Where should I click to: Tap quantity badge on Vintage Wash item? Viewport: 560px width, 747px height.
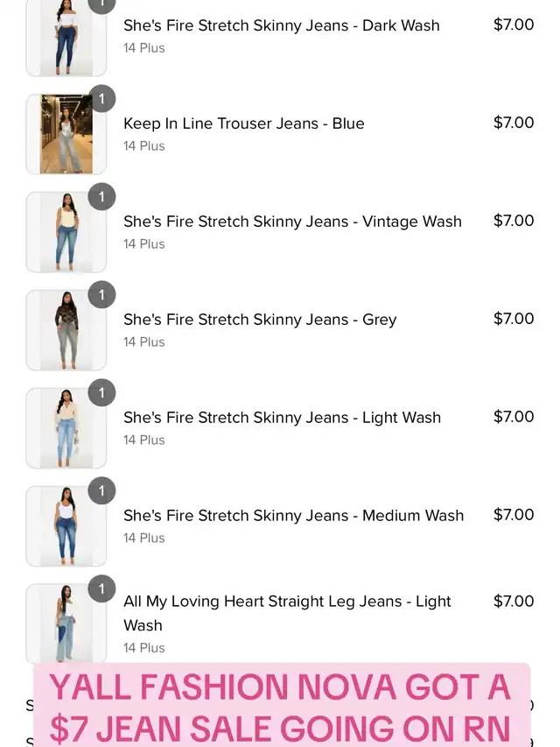click(x=101, y=197)
